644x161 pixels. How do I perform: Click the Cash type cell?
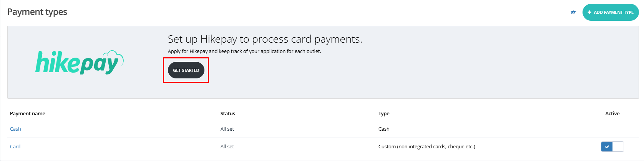click(383, 129)
